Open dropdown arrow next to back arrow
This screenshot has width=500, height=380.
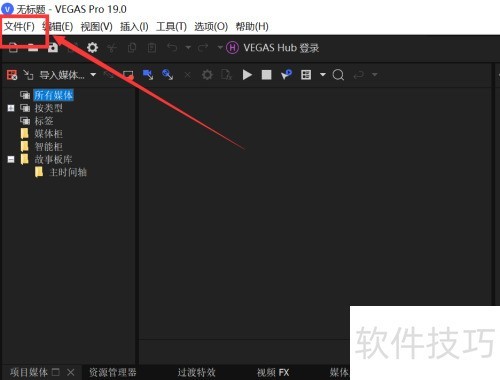(x=374, y=75)
